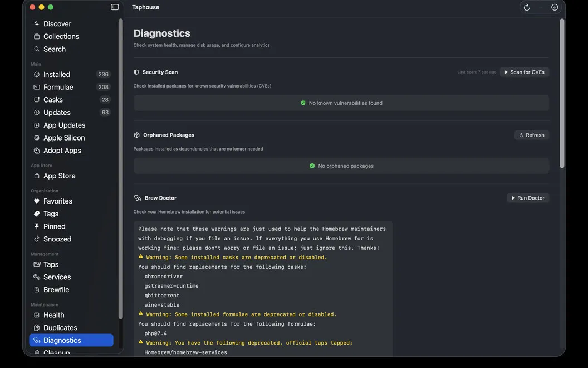This screenshot has height=368, width=588.
Task: Click 'gstreamer-runtime' in doctor output
Action: (x=171, y=286)
